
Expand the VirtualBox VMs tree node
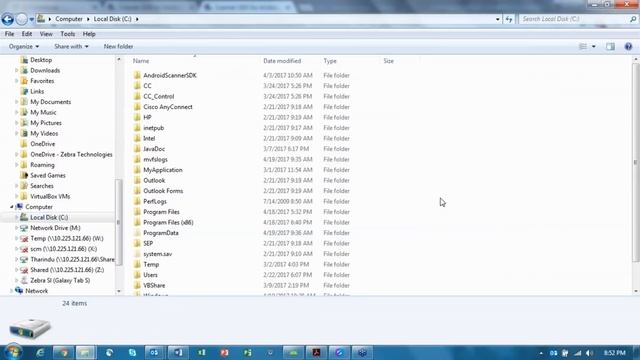click(x=16, y=196)
